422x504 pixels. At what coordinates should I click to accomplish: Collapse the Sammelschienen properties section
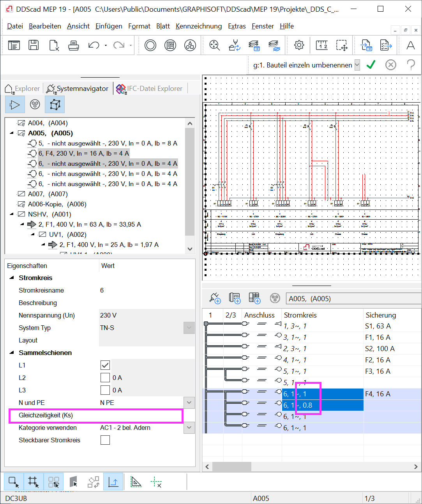[12, 353]
